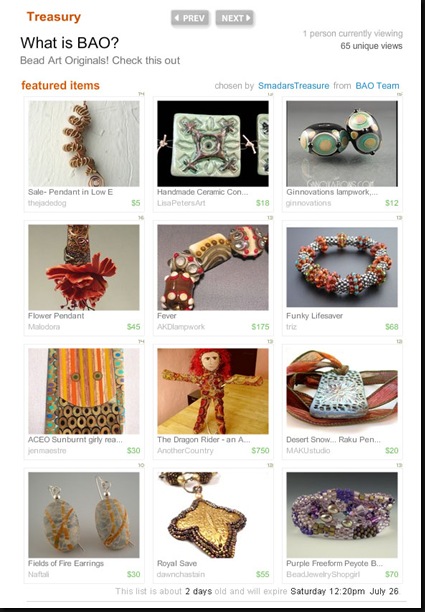Open the Funky Lifesaver bracelet image
Image resolution: width=425 pixels, height=612 pixels.
pyautogui.click(x=342, y=267)
